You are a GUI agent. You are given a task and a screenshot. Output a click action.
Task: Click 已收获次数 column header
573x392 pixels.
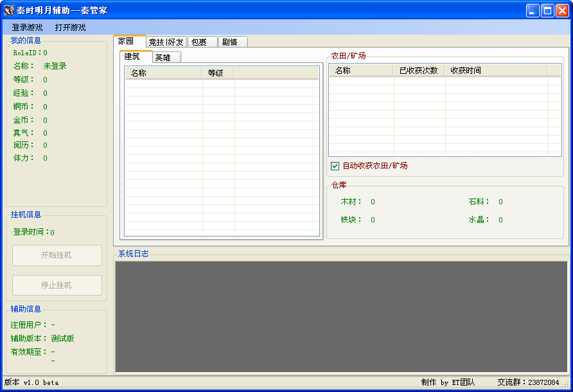(419, 71)
